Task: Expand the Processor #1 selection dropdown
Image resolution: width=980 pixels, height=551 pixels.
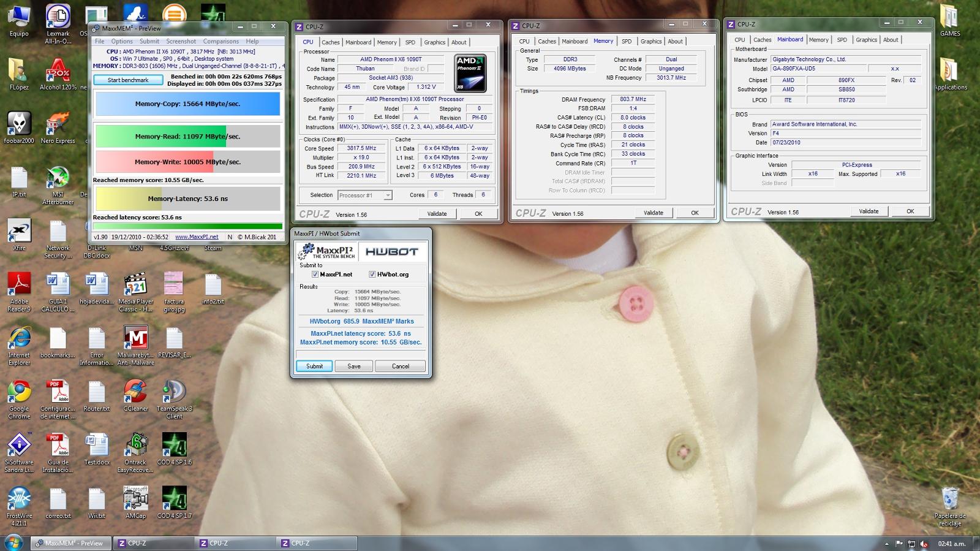Action: (388, 196)
